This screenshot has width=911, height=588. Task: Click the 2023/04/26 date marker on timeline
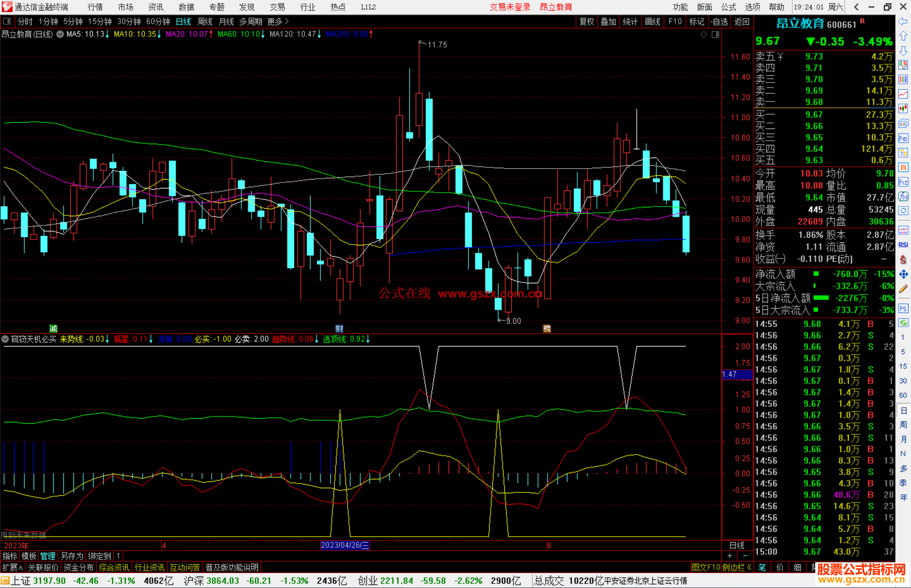pyautogui.click(x=345, y=545)
